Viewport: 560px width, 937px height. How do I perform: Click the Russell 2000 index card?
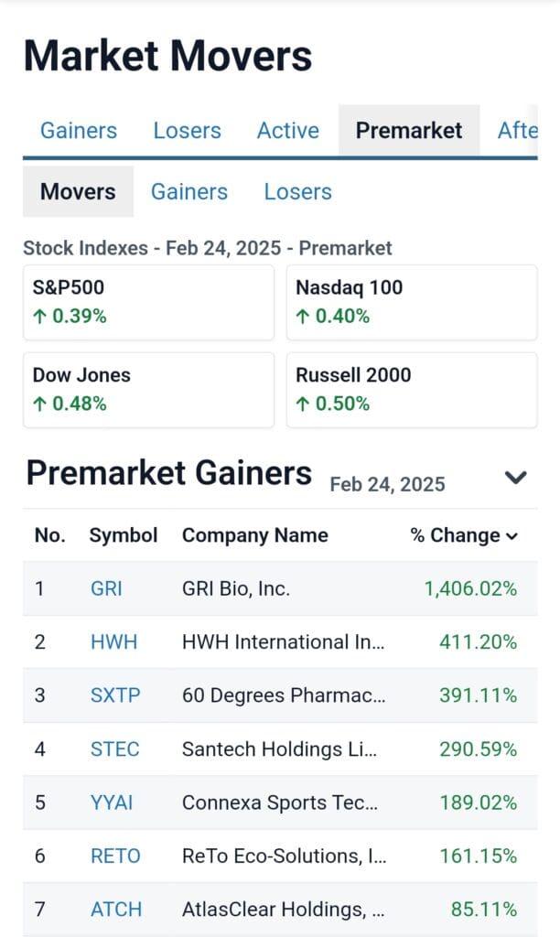(x=412, y=390)
